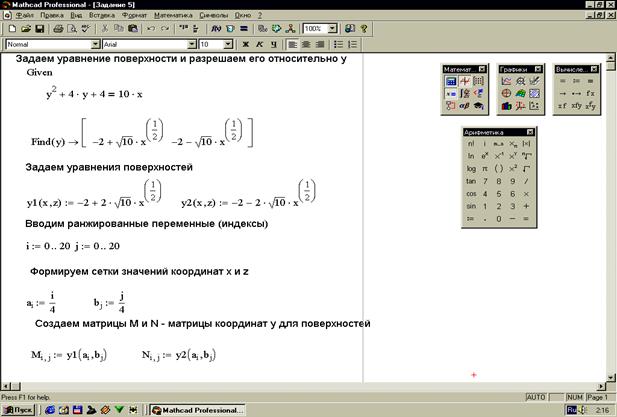Expand the font size 10 dropdown
Image resolution: width=617 pixels, height=417 pixels.
click(229, 44)
